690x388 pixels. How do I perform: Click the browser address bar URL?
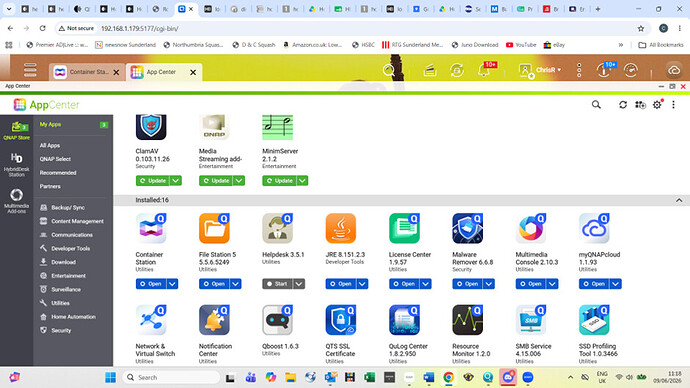(139, 28)
